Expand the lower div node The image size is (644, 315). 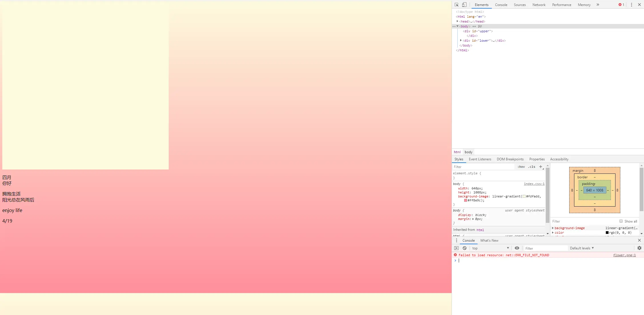[461, 41]
